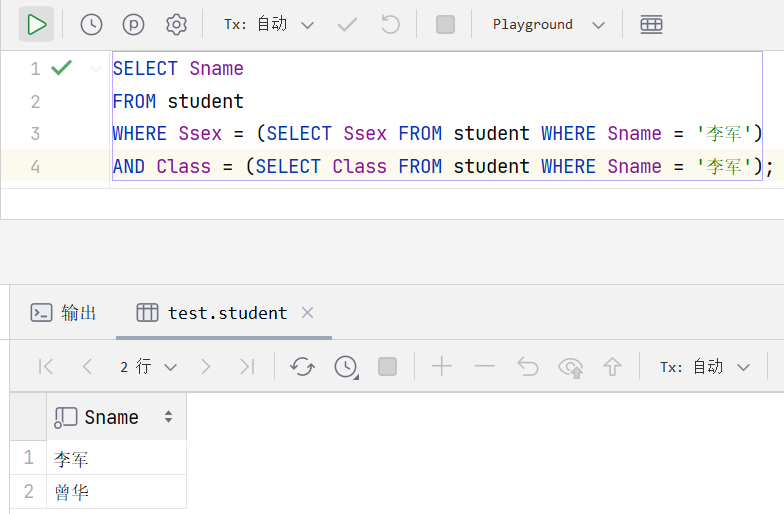This screenshot has width=784, height=514.
Task: Select cell 李军 in row 1
Action: pyautogui.click(x=116, y=458)
